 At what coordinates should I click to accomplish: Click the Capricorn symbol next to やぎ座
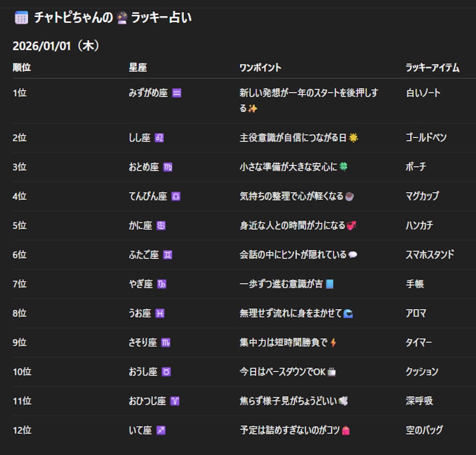[161, 284]
